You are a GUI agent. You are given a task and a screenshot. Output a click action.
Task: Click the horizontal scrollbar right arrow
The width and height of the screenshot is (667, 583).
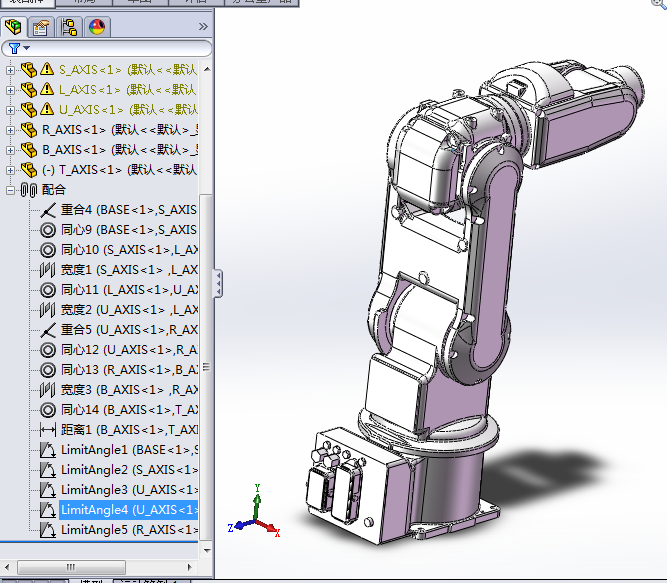coord(189,567)
